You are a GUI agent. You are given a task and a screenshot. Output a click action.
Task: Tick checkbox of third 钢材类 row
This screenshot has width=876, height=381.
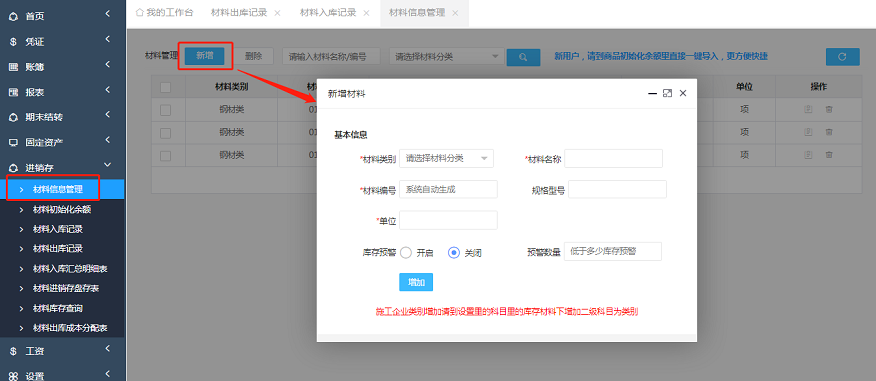pos(165,155)
